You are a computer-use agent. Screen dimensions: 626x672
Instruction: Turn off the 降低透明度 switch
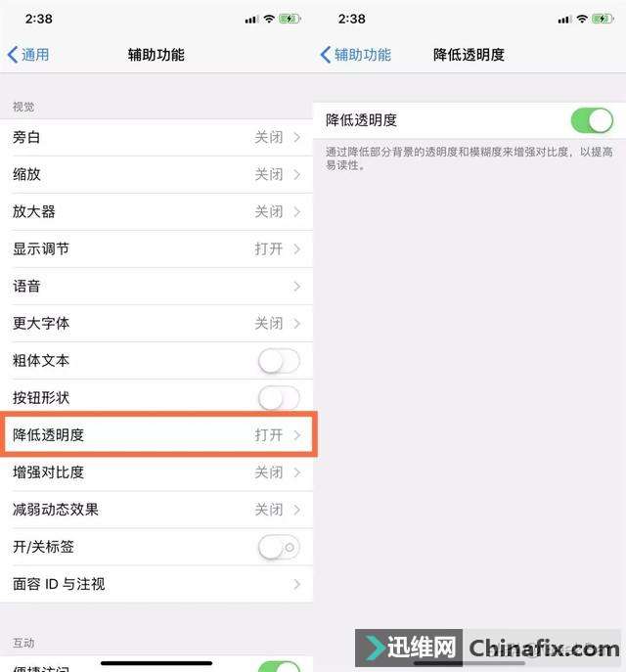coord(592,120)
